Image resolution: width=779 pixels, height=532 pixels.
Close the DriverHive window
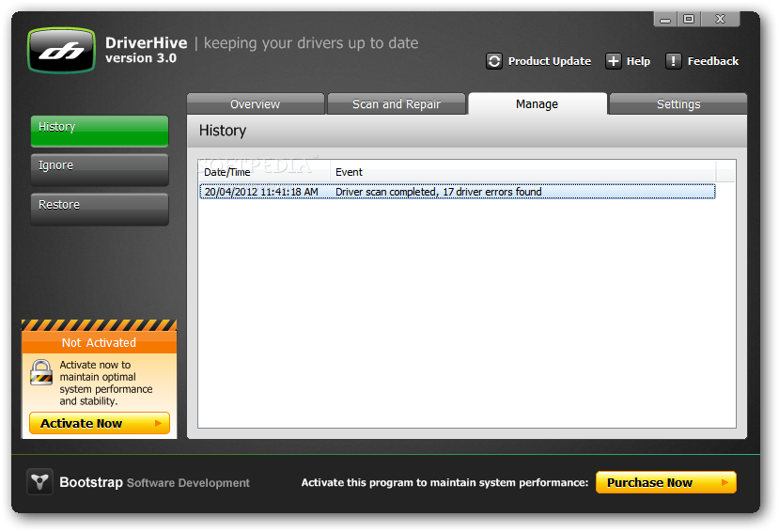(720, 20)
